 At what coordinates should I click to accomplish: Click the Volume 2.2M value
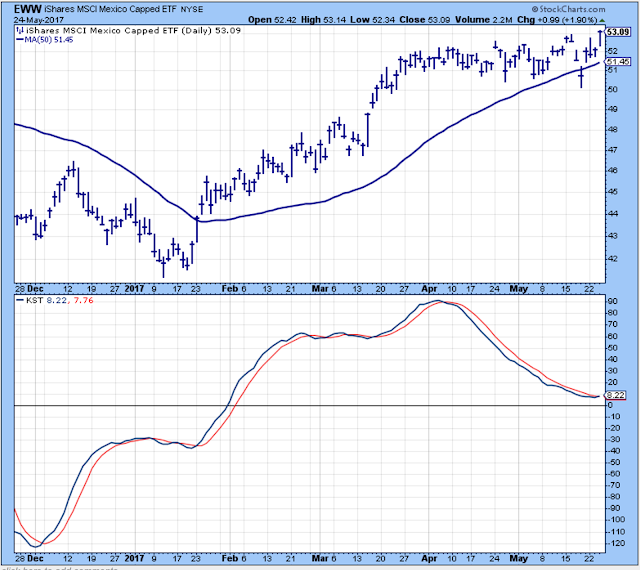click(x=484, y=20)
